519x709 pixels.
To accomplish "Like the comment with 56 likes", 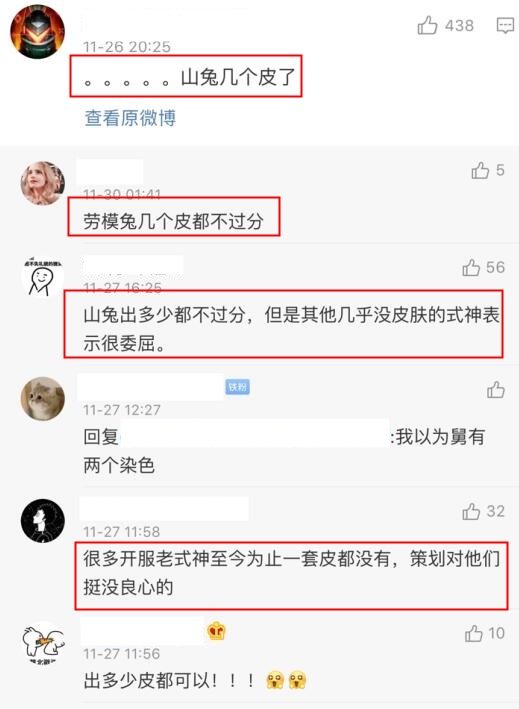I will (471, 268).
